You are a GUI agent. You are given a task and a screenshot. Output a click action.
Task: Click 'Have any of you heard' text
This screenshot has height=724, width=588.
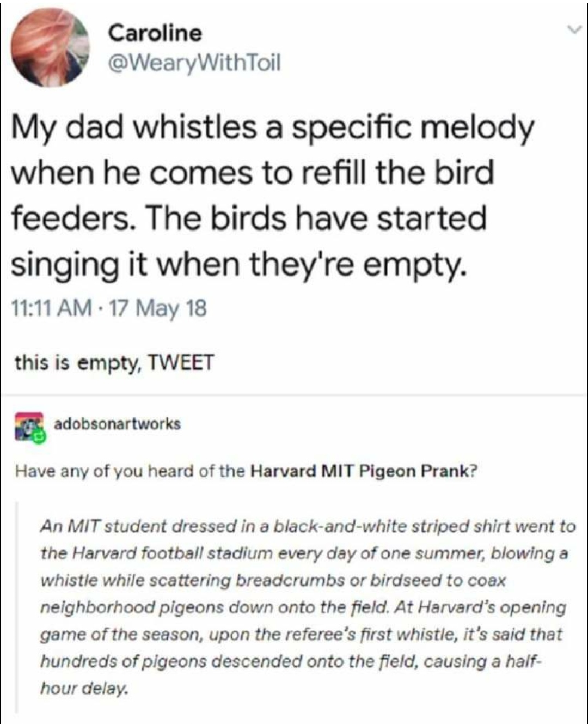click(x=131, y=471)
